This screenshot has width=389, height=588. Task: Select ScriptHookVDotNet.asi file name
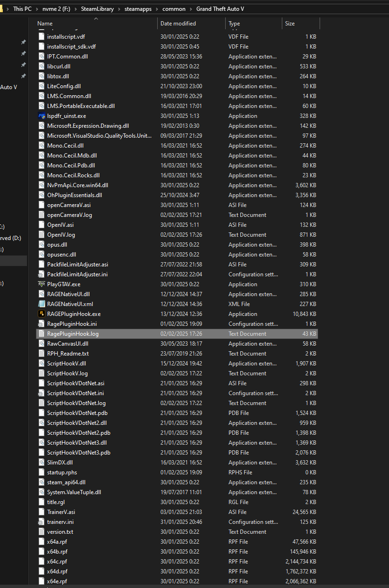(76, 383)
